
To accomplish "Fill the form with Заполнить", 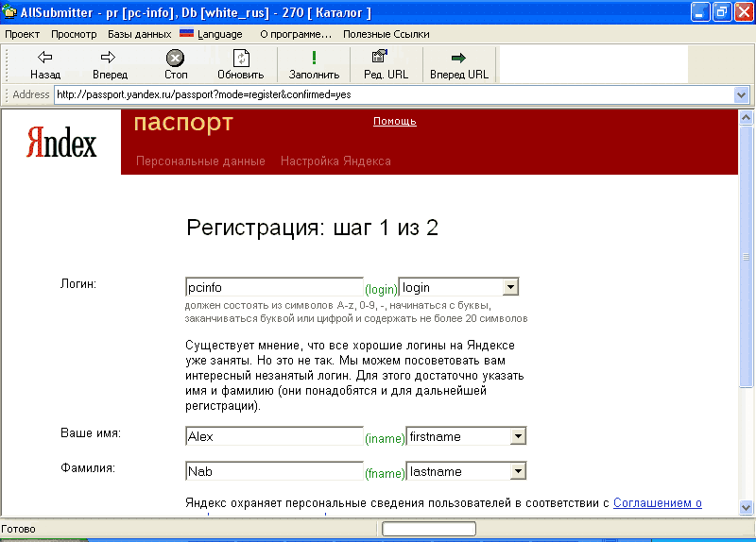I will (314, 64).
